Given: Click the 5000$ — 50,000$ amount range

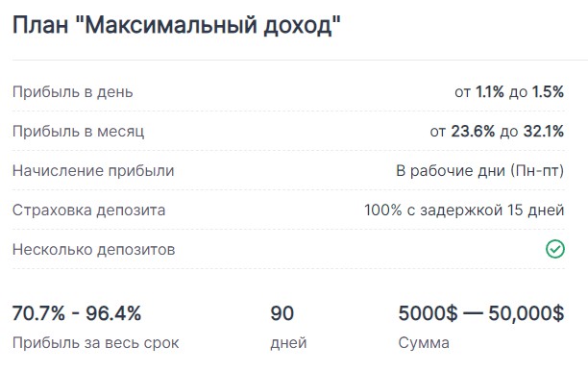Looking at the screenshot, I should click(x=481, y=313).
